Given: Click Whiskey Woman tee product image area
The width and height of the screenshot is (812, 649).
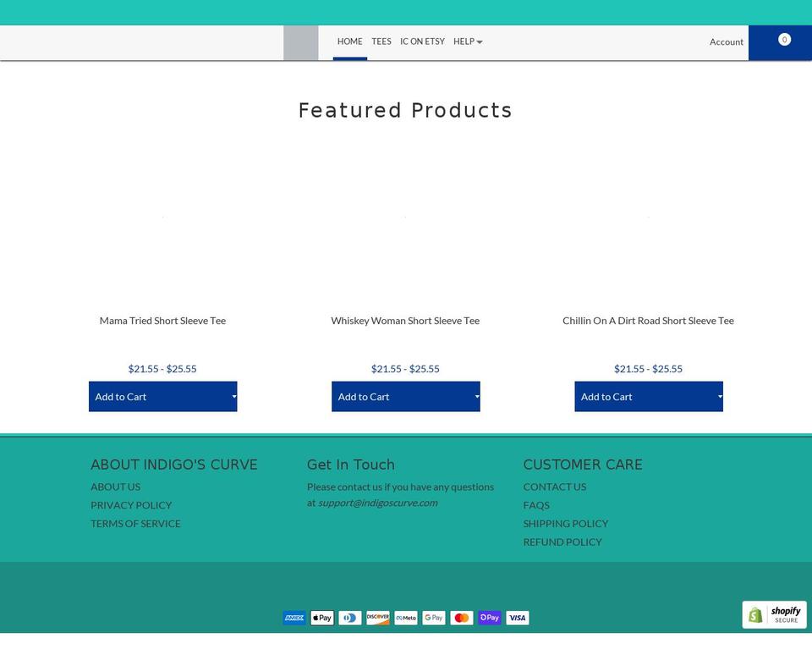Looking at the screenshot, I should [x=405, y=217].
